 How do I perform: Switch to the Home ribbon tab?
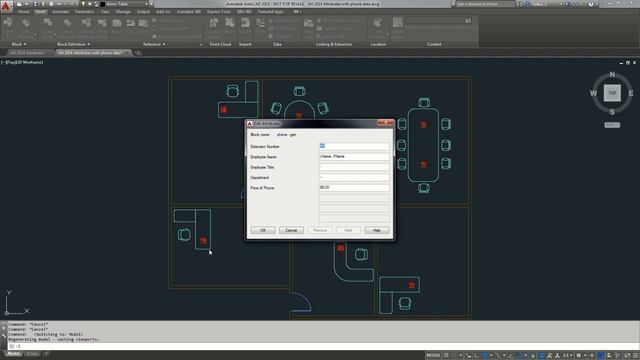tap(24, 12)
